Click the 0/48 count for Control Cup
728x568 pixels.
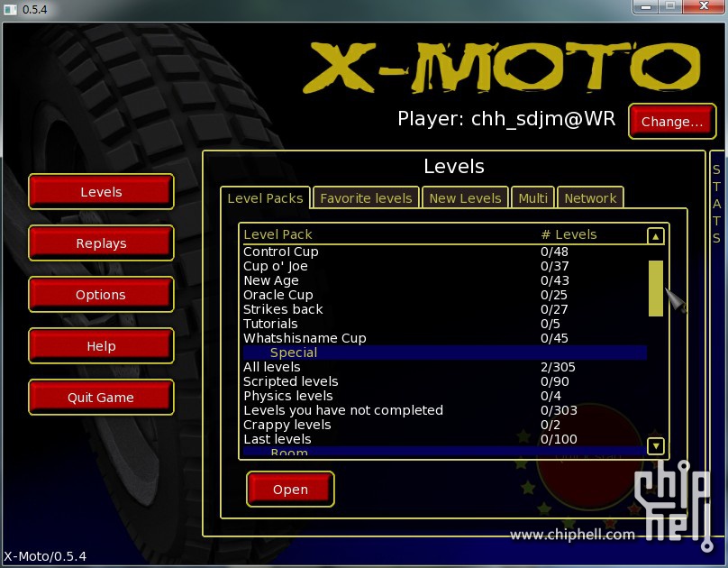(554, 252)
